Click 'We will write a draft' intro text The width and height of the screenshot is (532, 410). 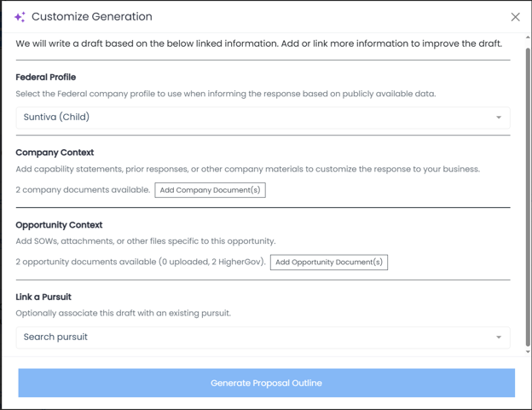pos(259,43)
